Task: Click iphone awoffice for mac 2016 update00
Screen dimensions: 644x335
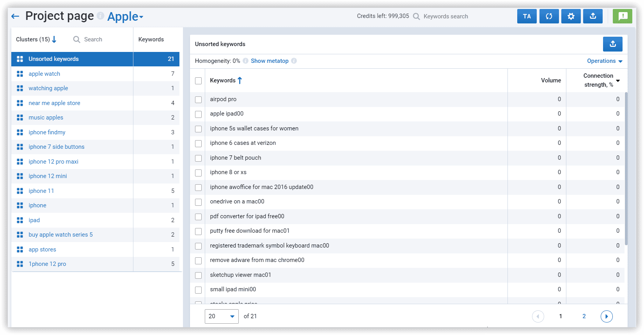Action: coord(261,187)
